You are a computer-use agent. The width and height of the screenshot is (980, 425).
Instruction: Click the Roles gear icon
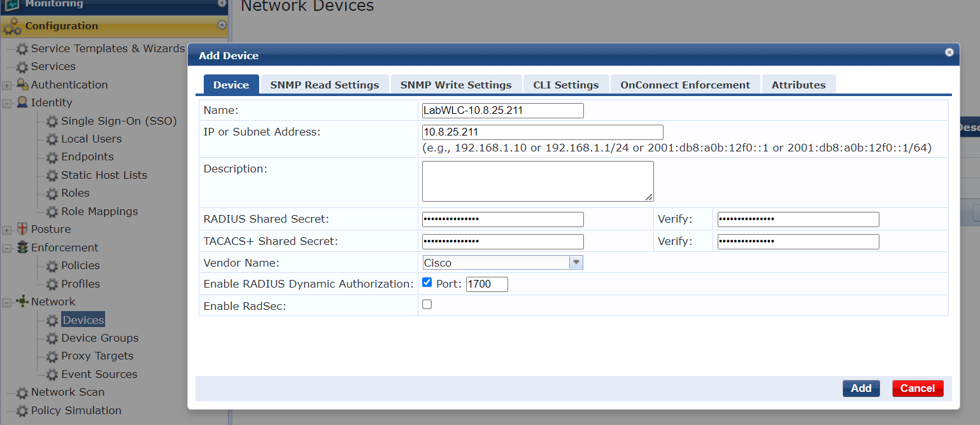[x=52, y=193]
